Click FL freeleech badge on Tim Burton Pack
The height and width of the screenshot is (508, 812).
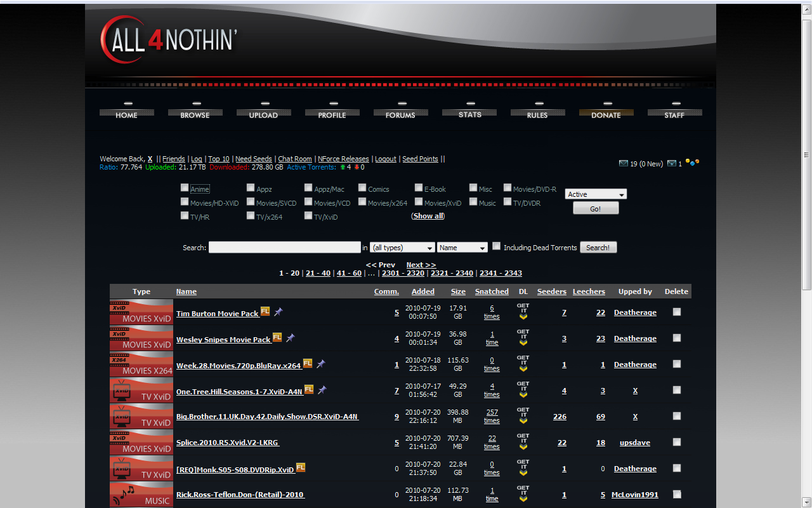pyautogui.click(x=265, y=311)
